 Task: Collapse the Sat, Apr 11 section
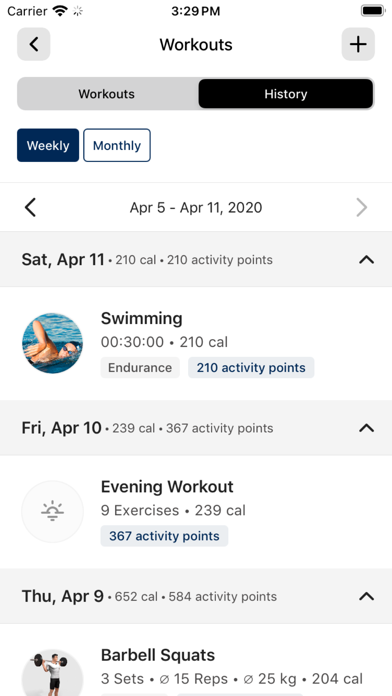click(x=366, y=260)
